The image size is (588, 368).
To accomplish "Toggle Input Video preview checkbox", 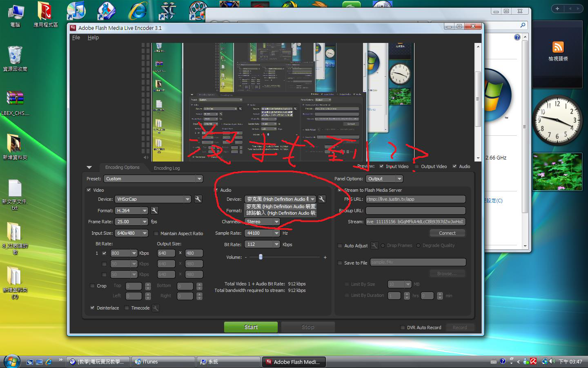I will [381, 166].
